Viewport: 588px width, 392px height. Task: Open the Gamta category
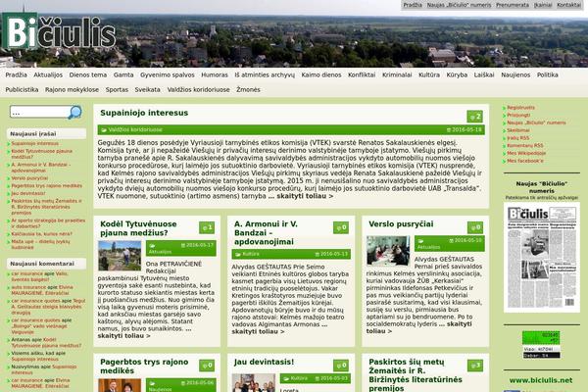123,75
